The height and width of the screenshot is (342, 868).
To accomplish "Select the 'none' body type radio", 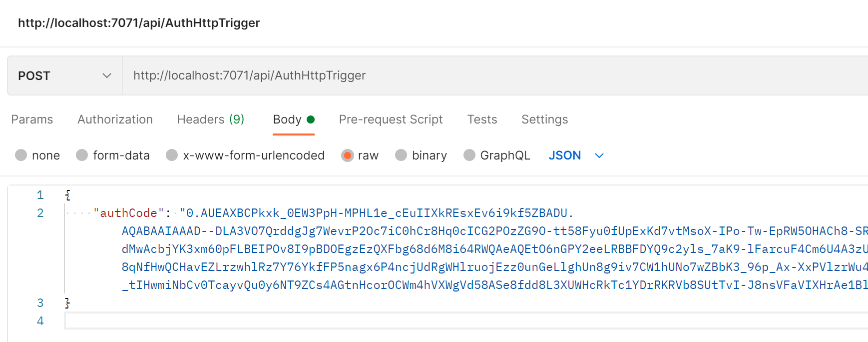I will click(21, 155).
